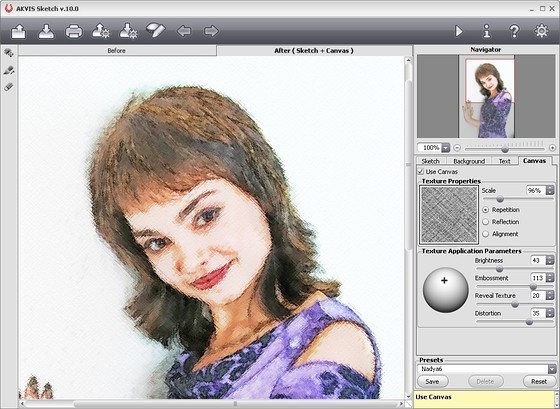Switch to the Background tab
Viewport: 560px width, 409px height.
[x=469, y=161]
